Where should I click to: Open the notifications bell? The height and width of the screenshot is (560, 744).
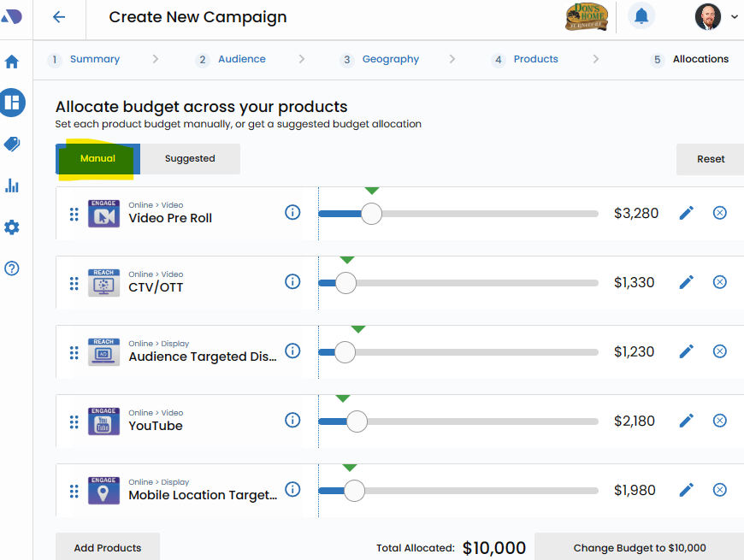pos(641,16)
